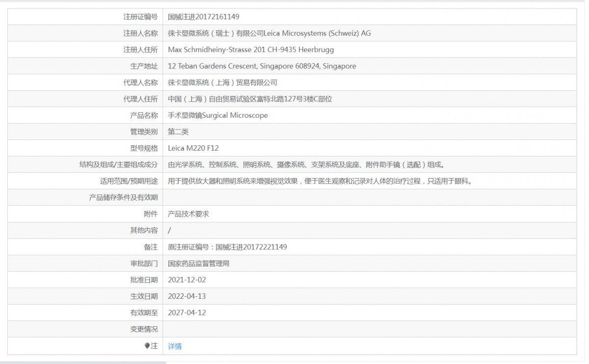Select agent name 徕卡显微系统（上海）贸易有限公司
The height and width of the screenshot is (364, 589).
222,82
